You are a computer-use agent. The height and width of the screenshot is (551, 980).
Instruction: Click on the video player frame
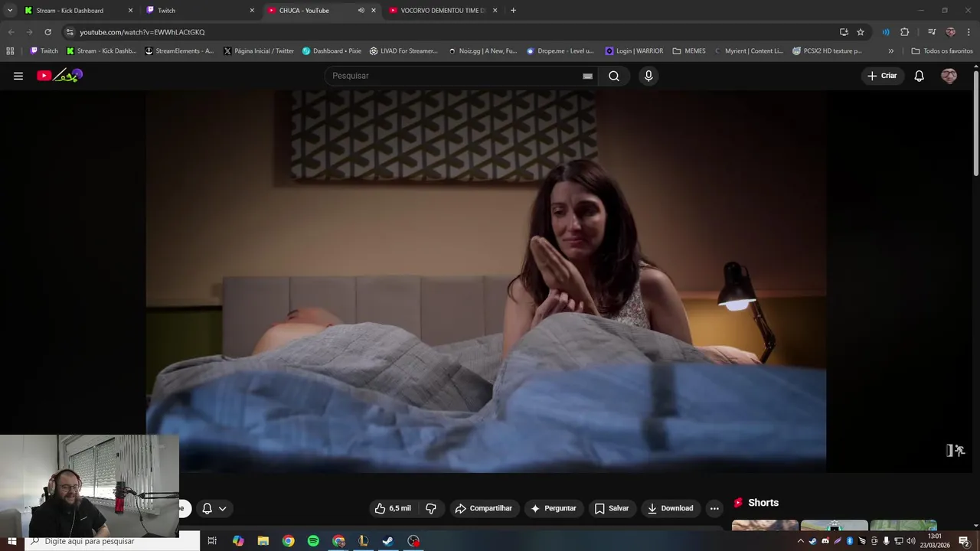(486, 281)
